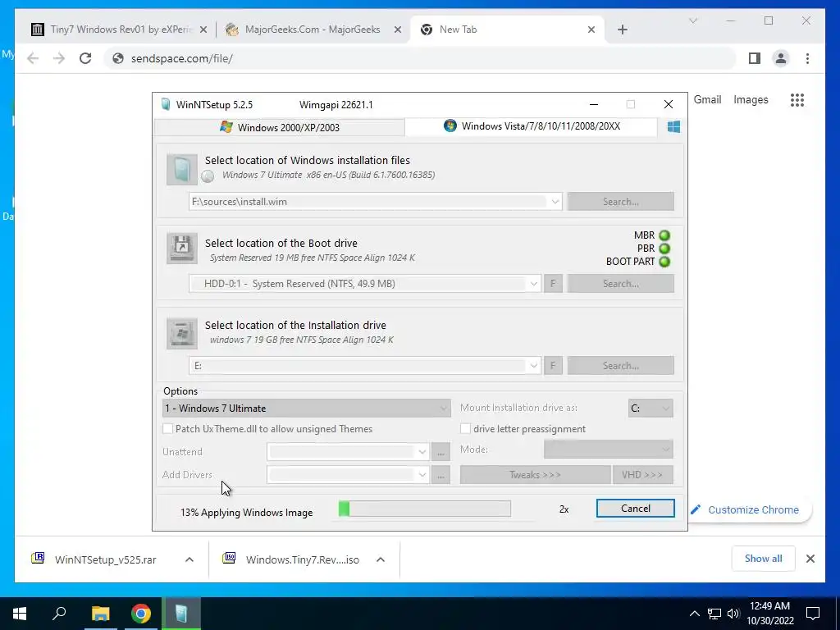Select Windows Vista/7/8/10/11 tab
This screenshot has width=840, height=630.
coord(532,126)
